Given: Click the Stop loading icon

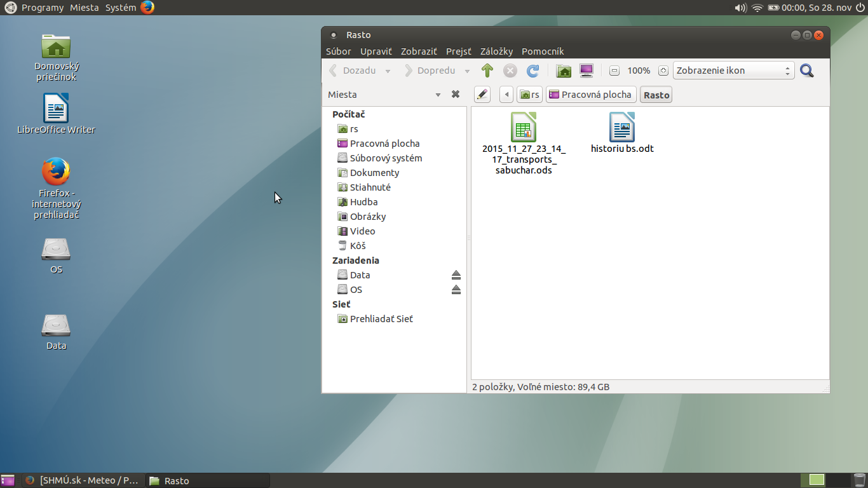Looking at the screenshot, I should (510, 71).
